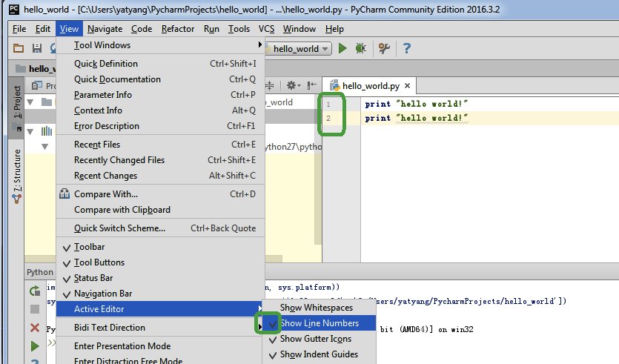Viewport: 619px width, 364px height.
Task: Click the gray Stop console square icon
Action: (x=35, y=309)
